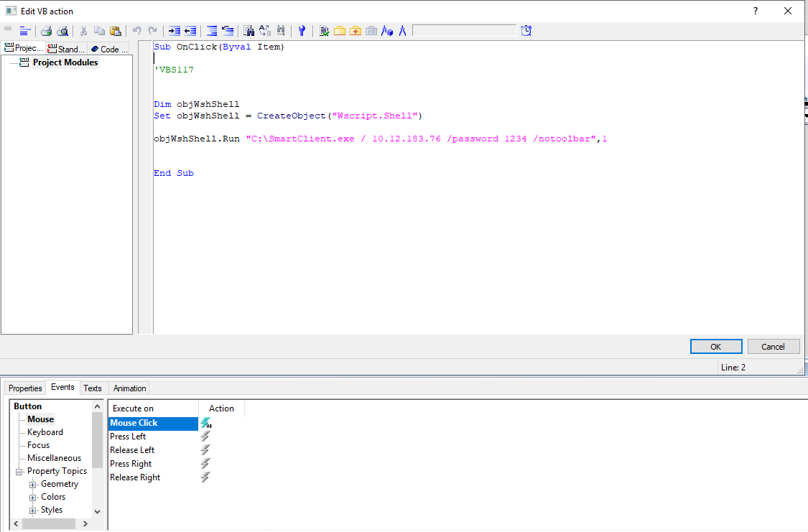Click the help question mark button
Viewport: 808px width, 532px height.
click(756, 11)
